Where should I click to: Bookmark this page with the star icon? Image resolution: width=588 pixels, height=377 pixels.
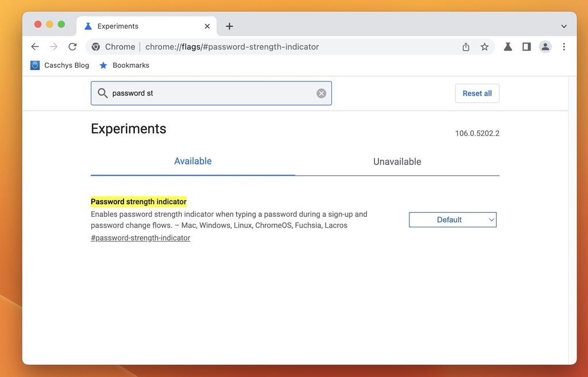tap(485, 47)
